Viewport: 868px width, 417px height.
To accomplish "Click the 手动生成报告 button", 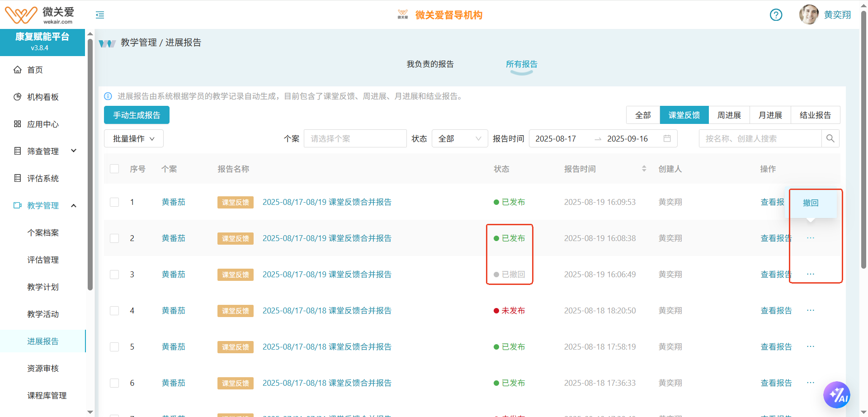I will point(137,115).
